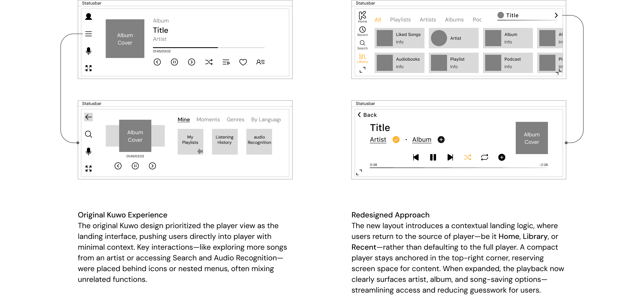Toggle the orange verified artist checkmark
The height and width of the screenshot is (306, 644).
click(396, 140)
